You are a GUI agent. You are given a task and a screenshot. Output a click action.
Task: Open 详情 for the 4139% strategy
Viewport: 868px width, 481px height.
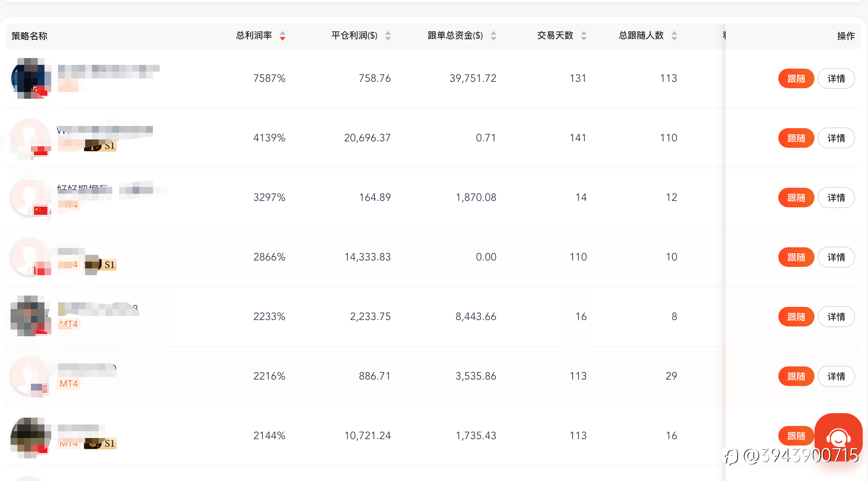(836, 138)
